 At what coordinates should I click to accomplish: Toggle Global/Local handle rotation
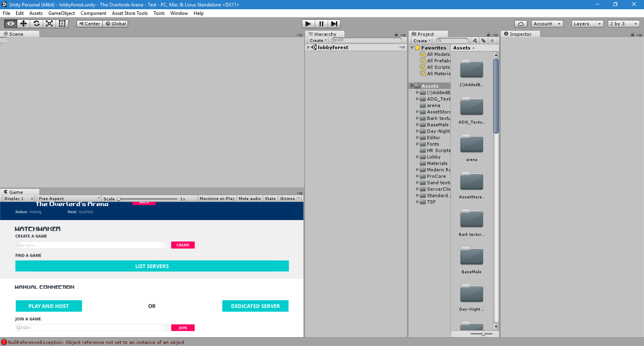pos(116,24)
